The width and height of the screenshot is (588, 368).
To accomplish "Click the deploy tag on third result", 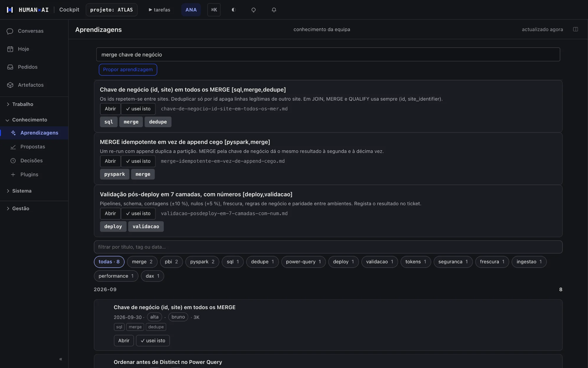I will 113,226.
